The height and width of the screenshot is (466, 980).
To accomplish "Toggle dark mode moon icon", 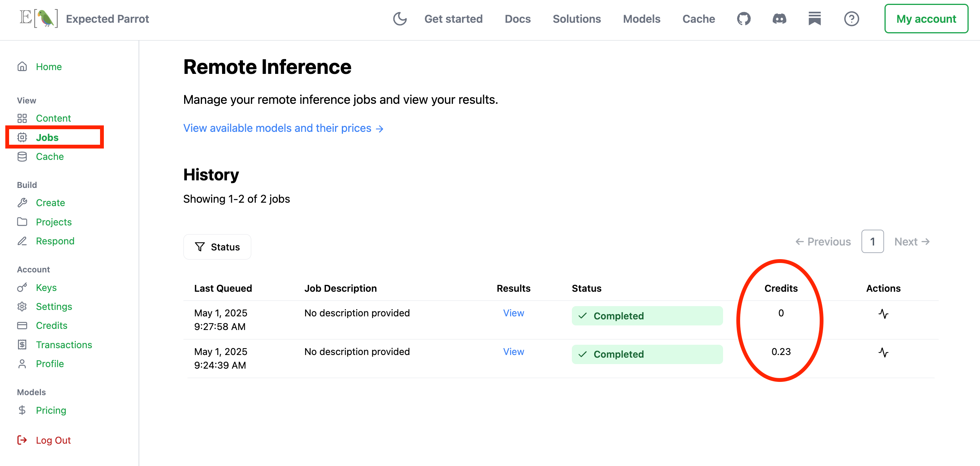I will [400, 19].
